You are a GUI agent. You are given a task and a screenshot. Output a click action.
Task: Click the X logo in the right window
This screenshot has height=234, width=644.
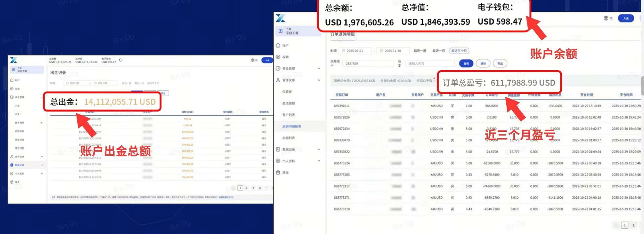pyautogui.click(x=281, y=18)
